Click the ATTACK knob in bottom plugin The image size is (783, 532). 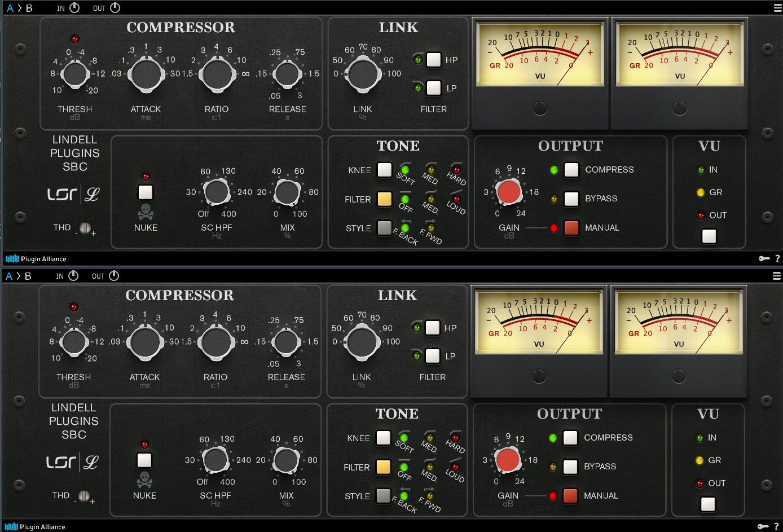click(x=144, y=342)
